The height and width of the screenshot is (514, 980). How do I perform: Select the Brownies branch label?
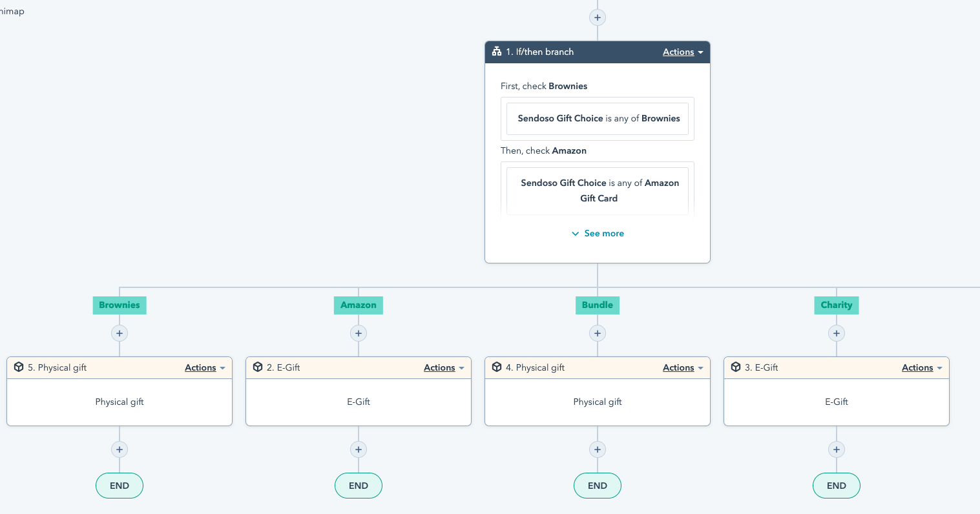pyautogui.click(x=120, y=305)
